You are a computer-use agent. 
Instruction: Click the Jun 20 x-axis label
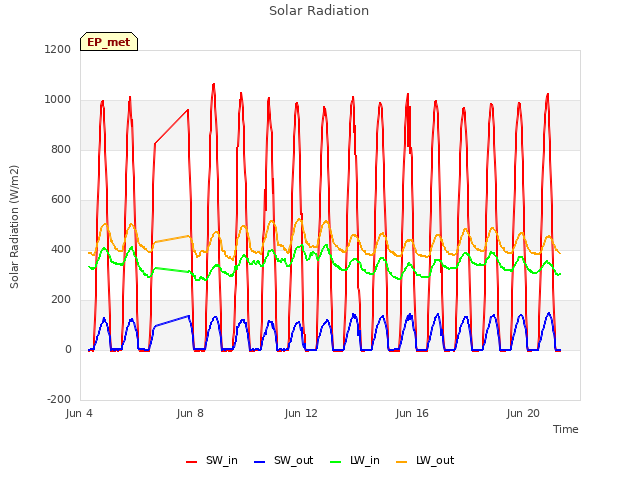pyautogui.click(x=523, y=413)
